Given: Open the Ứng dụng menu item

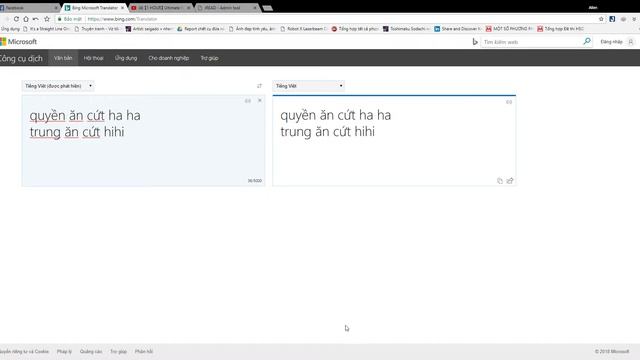Looking at the screenshot, I should tap(126, 58).
